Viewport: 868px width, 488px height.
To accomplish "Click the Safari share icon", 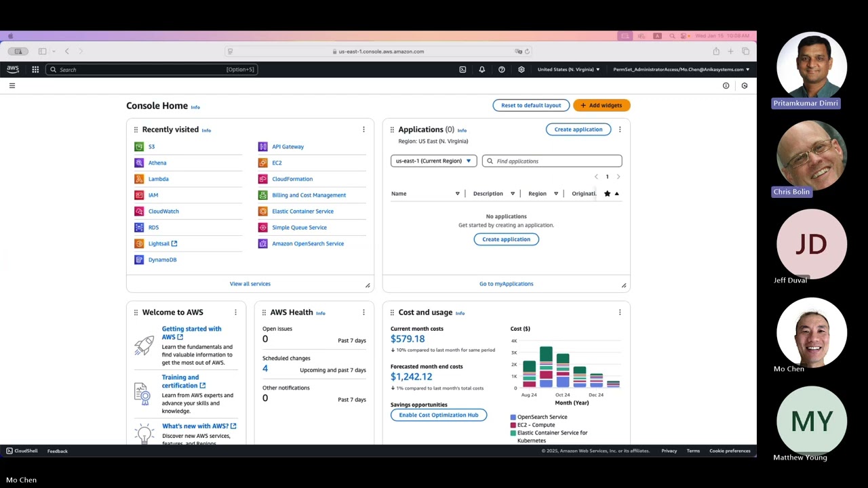I will tap(716, 52).
